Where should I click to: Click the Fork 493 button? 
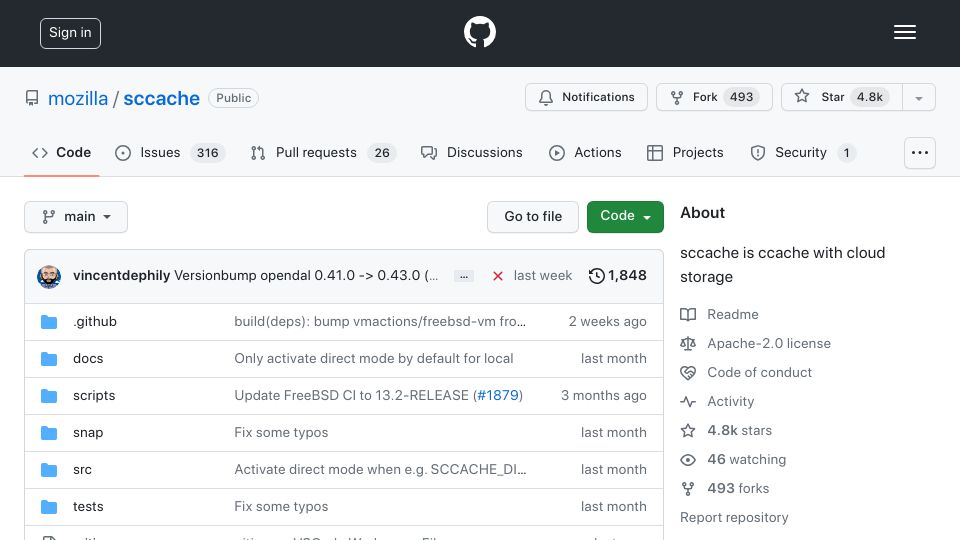714,97
